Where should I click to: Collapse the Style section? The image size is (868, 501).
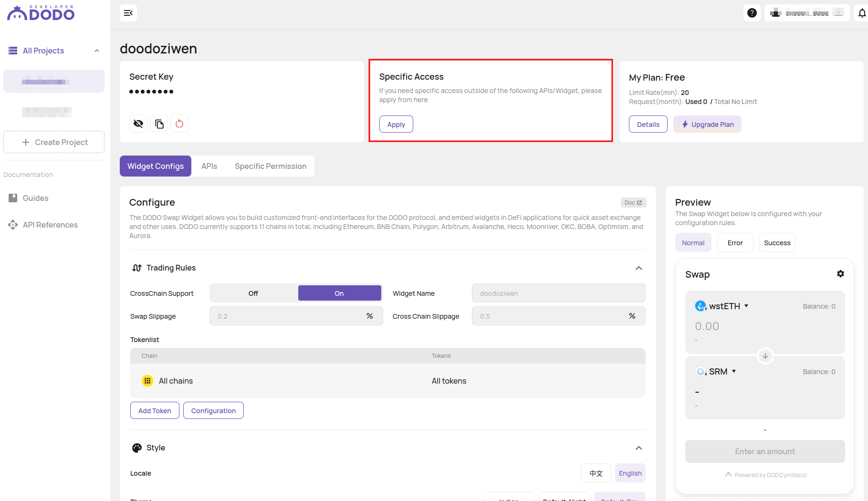click(639, 448)
